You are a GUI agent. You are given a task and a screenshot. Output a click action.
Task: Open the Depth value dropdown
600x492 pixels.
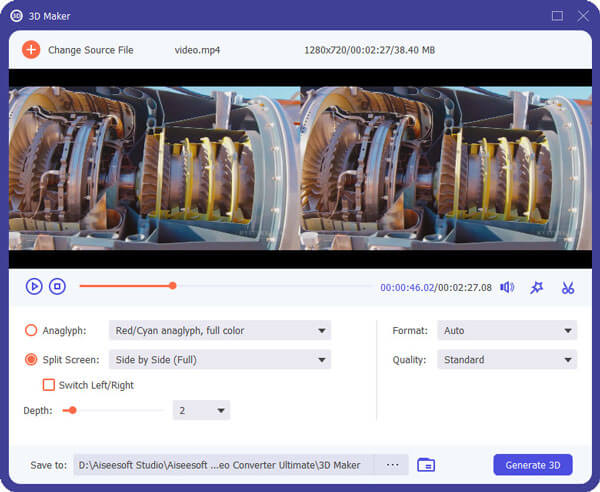[x=201, y=410]
